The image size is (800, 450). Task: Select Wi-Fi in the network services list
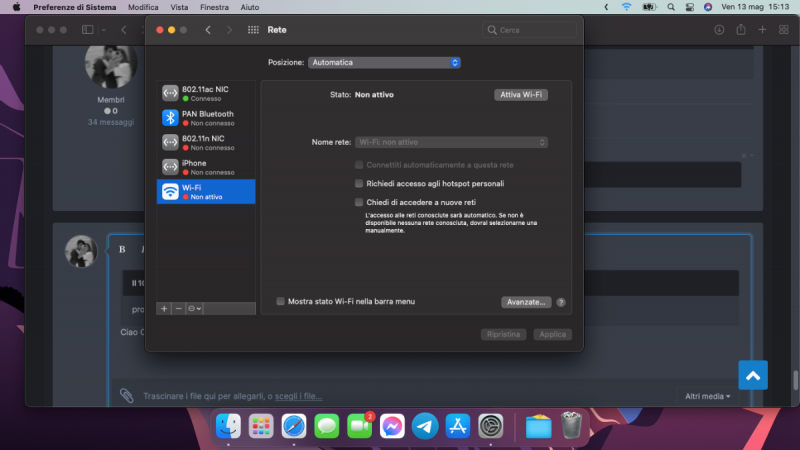coord(206,192)
